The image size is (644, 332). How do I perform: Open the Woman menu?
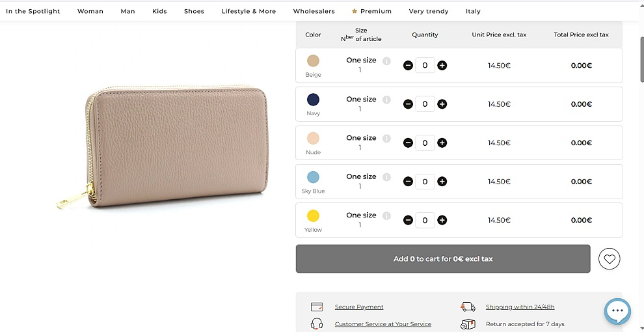[90, 11]
